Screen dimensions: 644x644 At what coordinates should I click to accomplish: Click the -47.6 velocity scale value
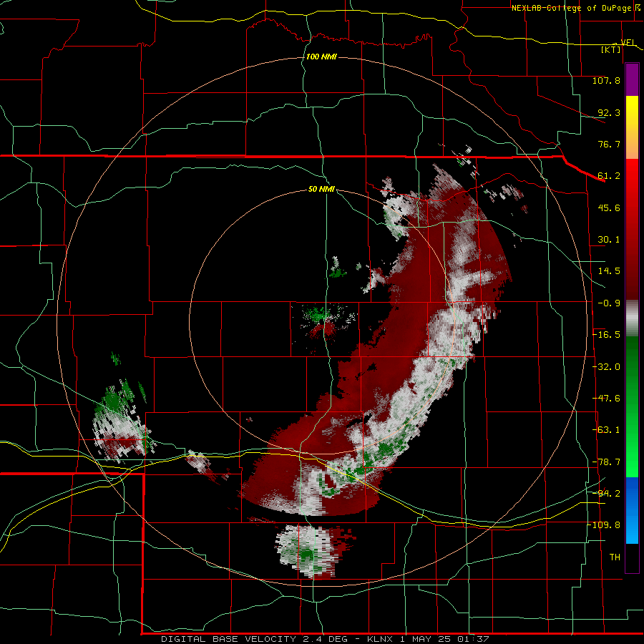[x=606, y=399]
